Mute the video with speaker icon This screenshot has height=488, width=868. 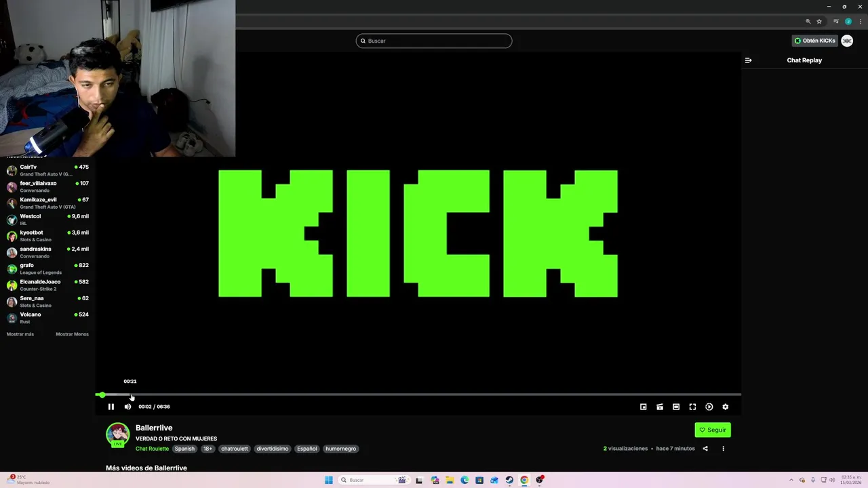[x=127, y=407]
